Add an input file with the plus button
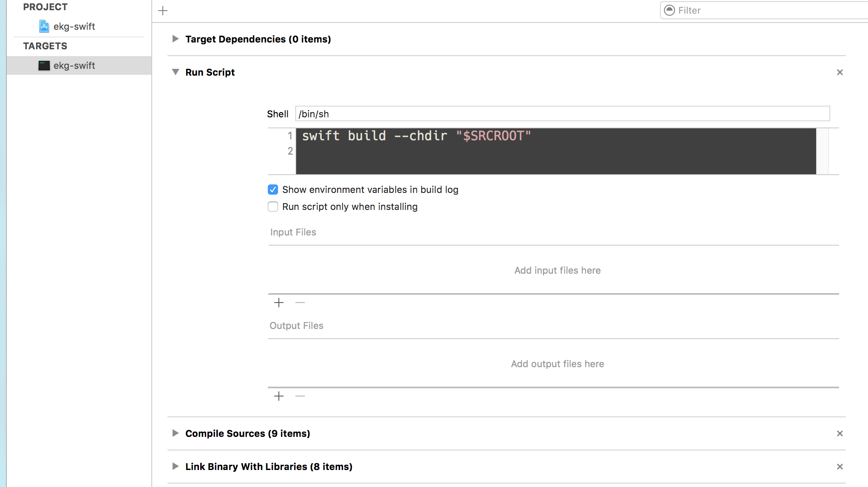The image size is (868, 487). pos(279,303)
